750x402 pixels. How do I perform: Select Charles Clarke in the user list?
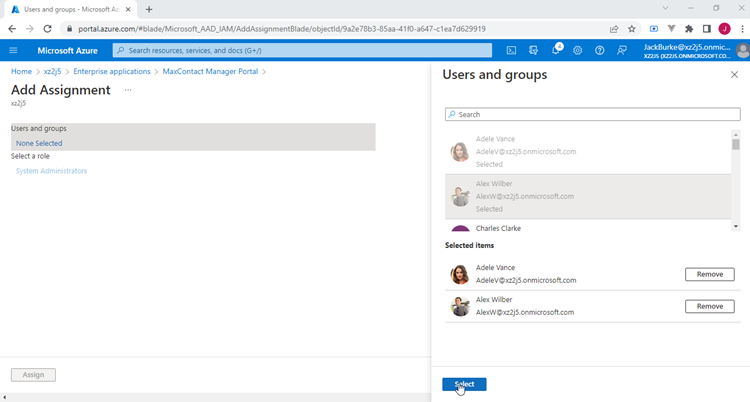pyautogui.click(x=588, y=227)
